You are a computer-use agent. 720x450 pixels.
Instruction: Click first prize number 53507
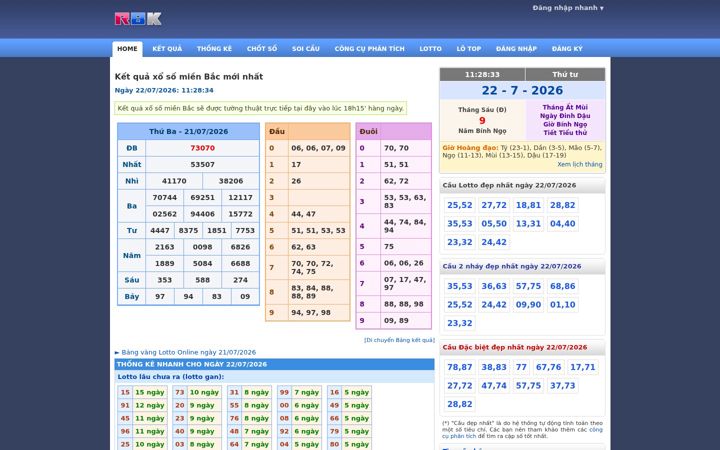pos(202,164)
